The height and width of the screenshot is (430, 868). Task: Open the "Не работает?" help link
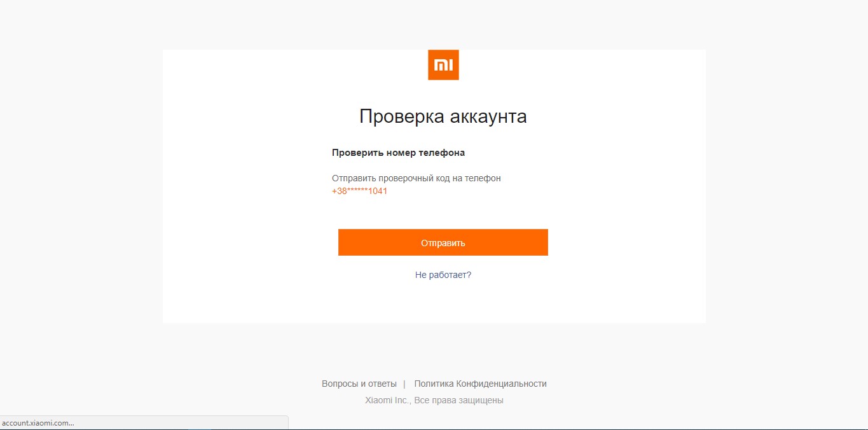click(443, 275)
